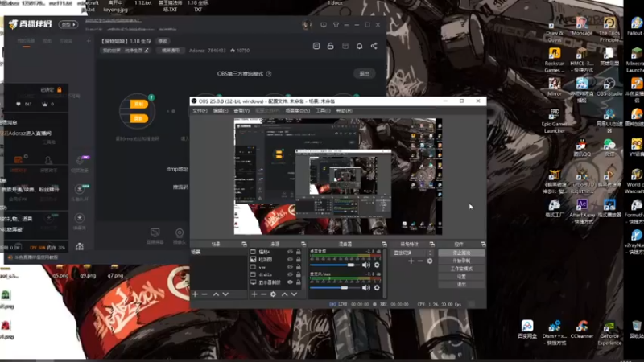The width and height of the screenshot is (644, 362).
Task: Click the mixer panel vertical scrollbar
Action: click(x=385, y=273)
